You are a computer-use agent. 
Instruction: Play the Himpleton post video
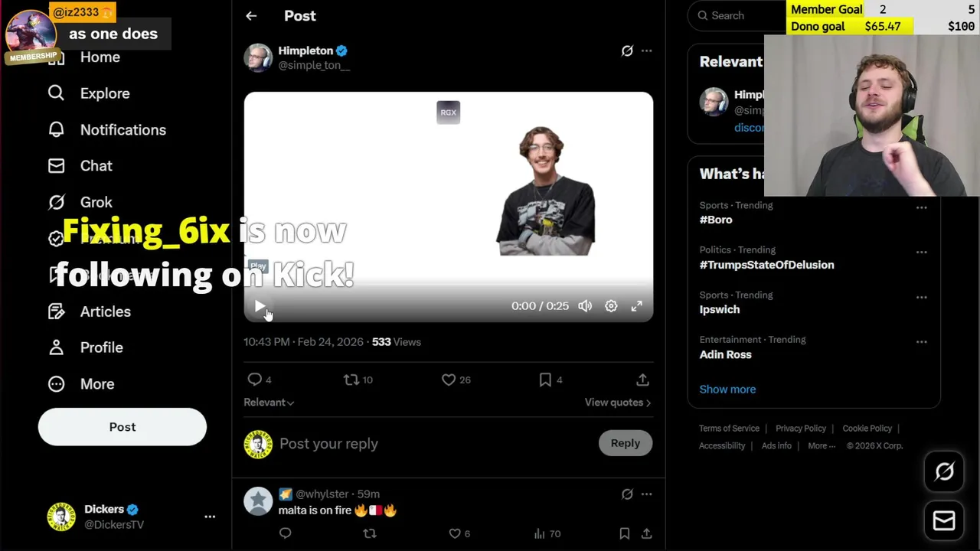click(260, 306)
